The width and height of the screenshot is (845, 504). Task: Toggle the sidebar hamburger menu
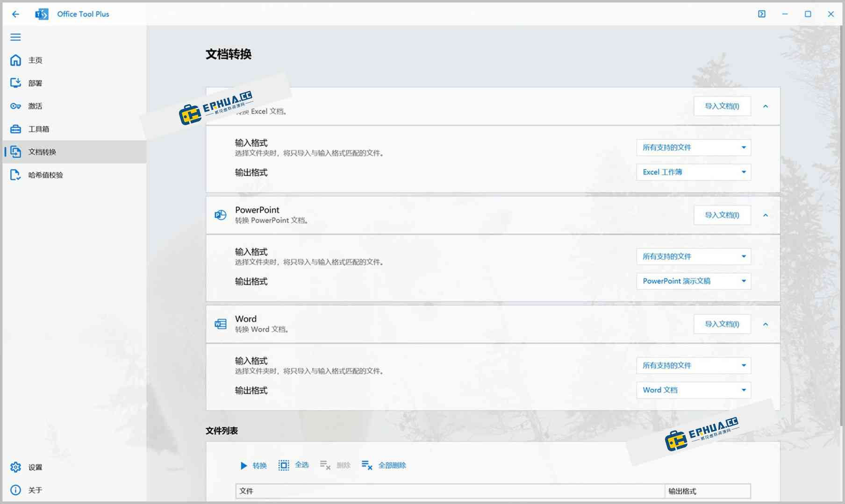point(15,37)
